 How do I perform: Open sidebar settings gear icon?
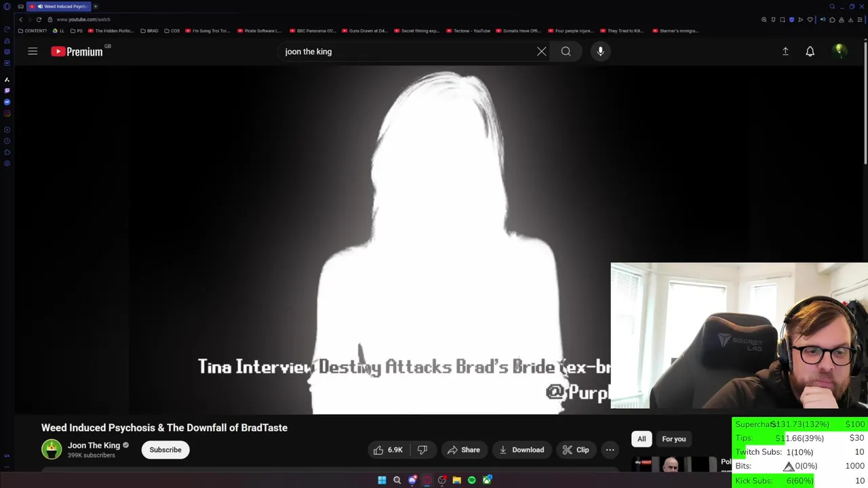[x=7, y=163]
